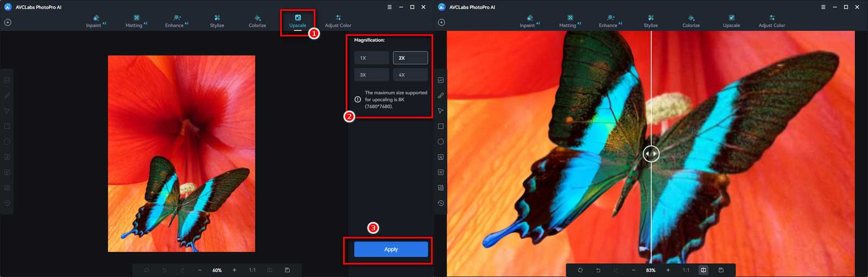The width and height of the screenshot is (868, 277).
Task: Select the Upscale tab in left window
Action: tap(297, 21)
